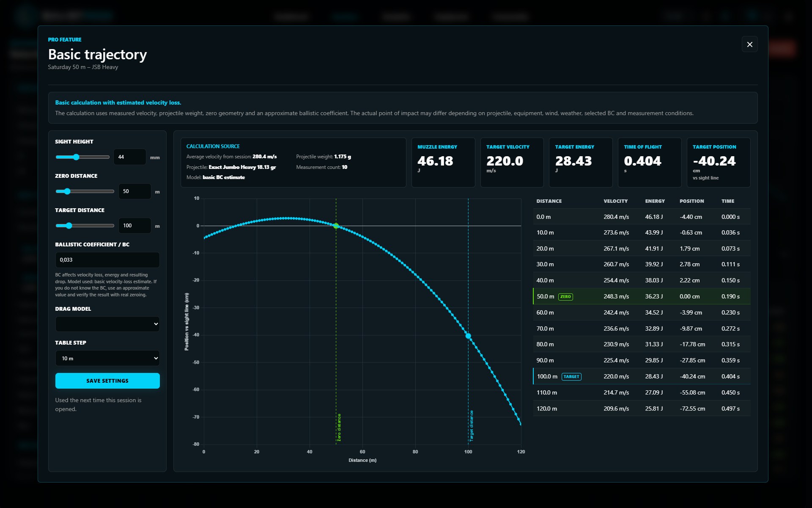This screenshot has width=812, height=508.
Task: Click the PRO FEATURE label
Action: [x=65, y=40]
